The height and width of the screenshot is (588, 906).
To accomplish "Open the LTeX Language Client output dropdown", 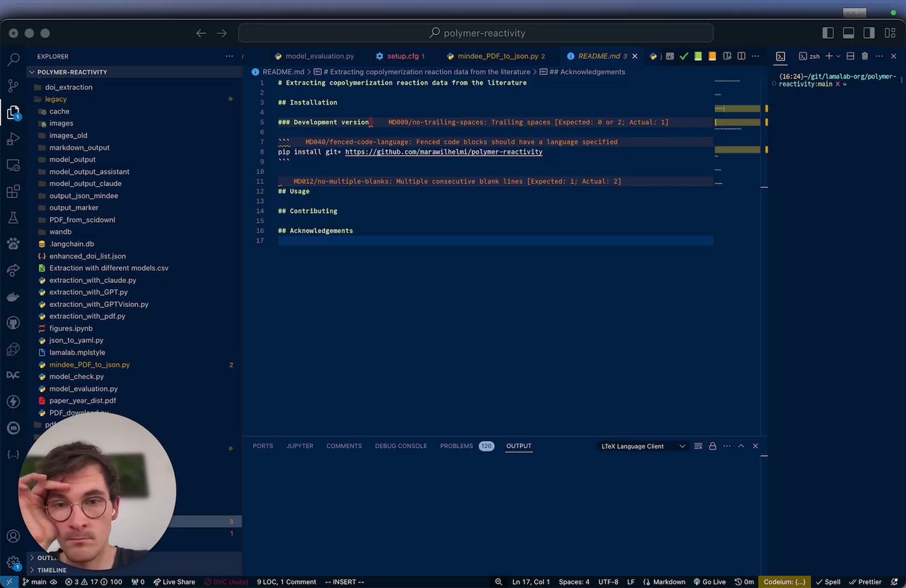I will tap(643, 446).
